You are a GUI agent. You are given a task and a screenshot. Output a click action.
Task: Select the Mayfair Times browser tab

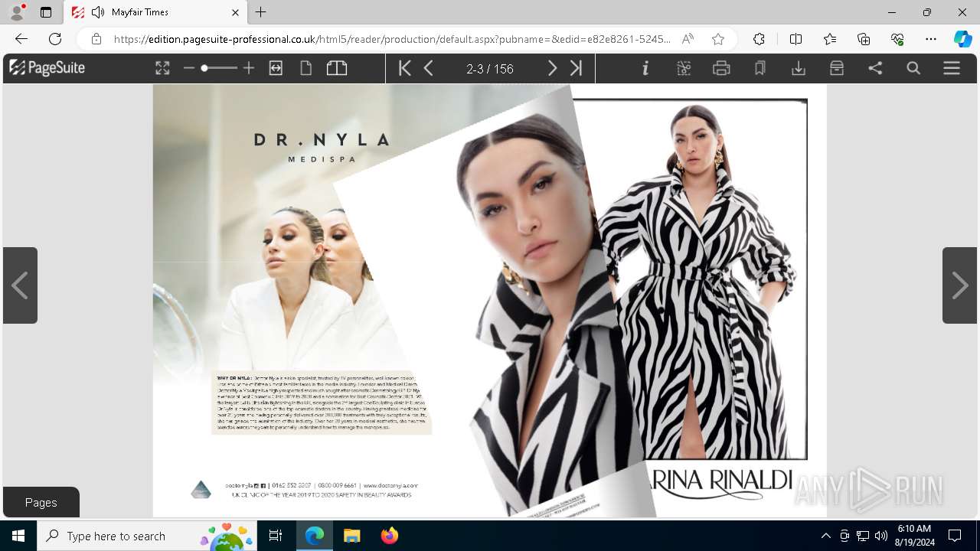click(154, 12)
